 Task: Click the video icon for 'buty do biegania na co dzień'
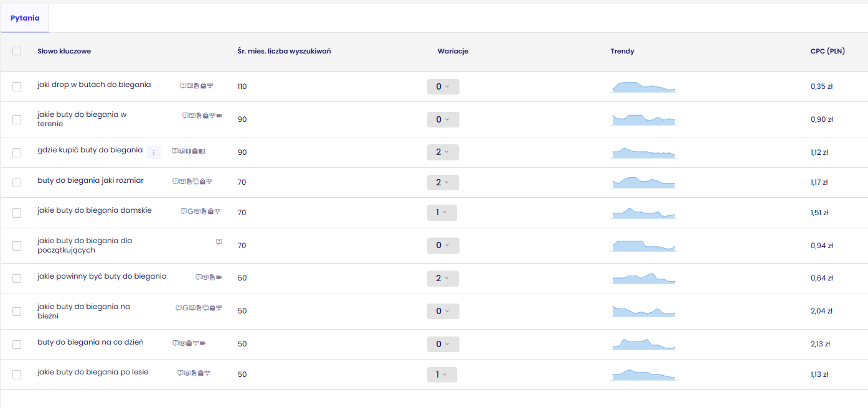pyautogui.click(x=202, y=343)
